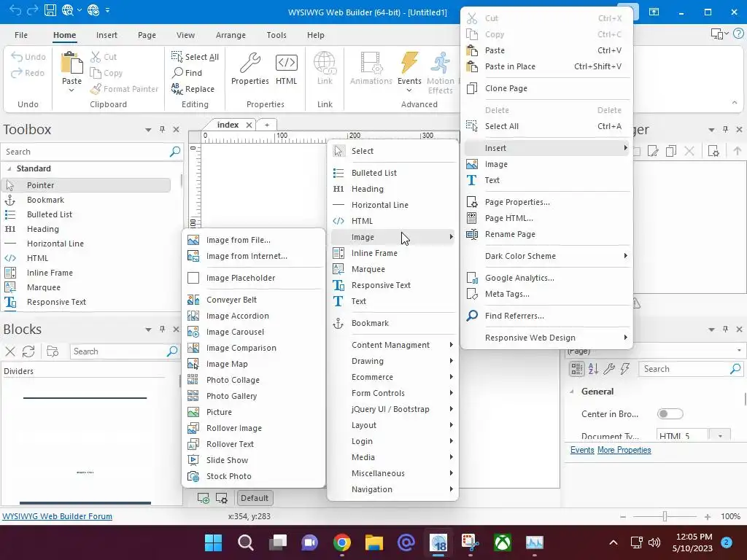This screenshot has width=747, height=560.
Task: Expand the Drawing submenu
Action: point(393,361)
